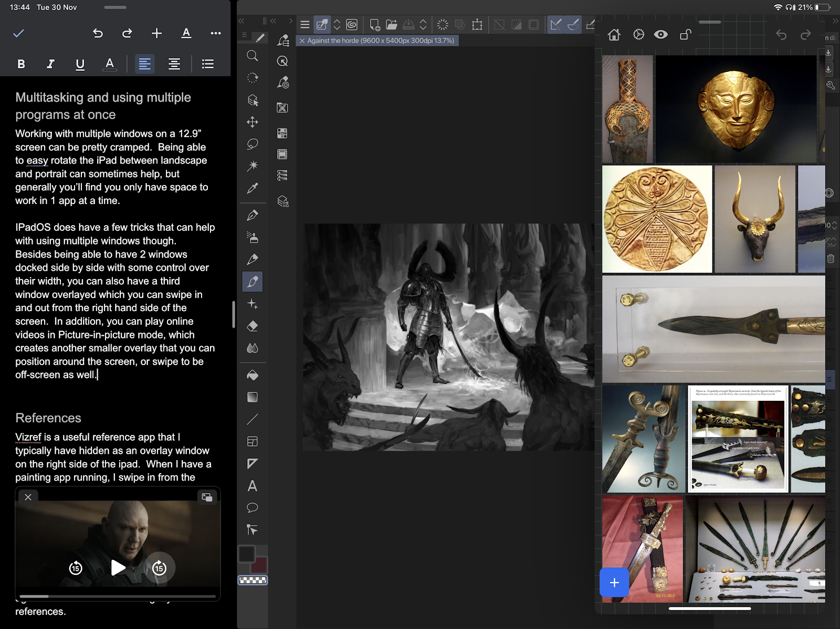Toggle visibility eye in Vizref
840x629 pixels.
pyautogui.click(x=661, y=35)
